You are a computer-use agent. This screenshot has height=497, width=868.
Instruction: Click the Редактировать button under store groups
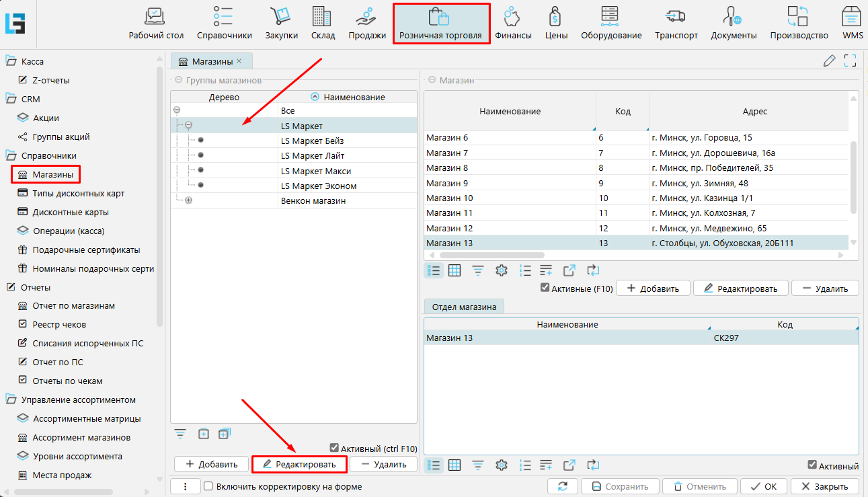pos(299,464)
